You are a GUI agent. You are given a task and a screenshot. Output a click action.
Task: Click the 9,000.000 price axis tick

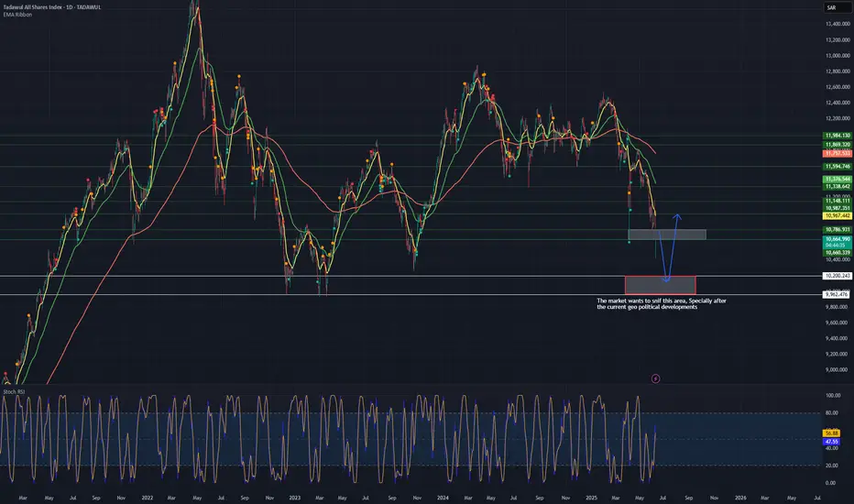(x=838, y=370)
